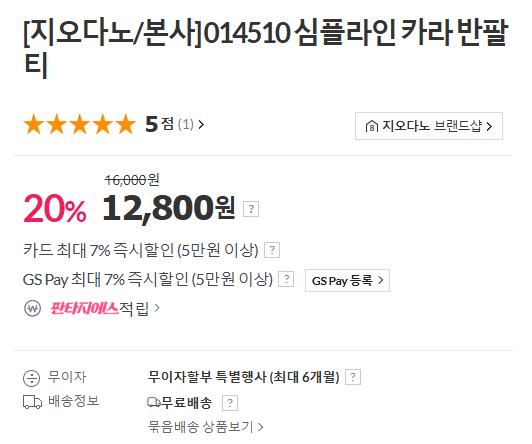Click the 무이자 division circle icon

pos(32,378)
